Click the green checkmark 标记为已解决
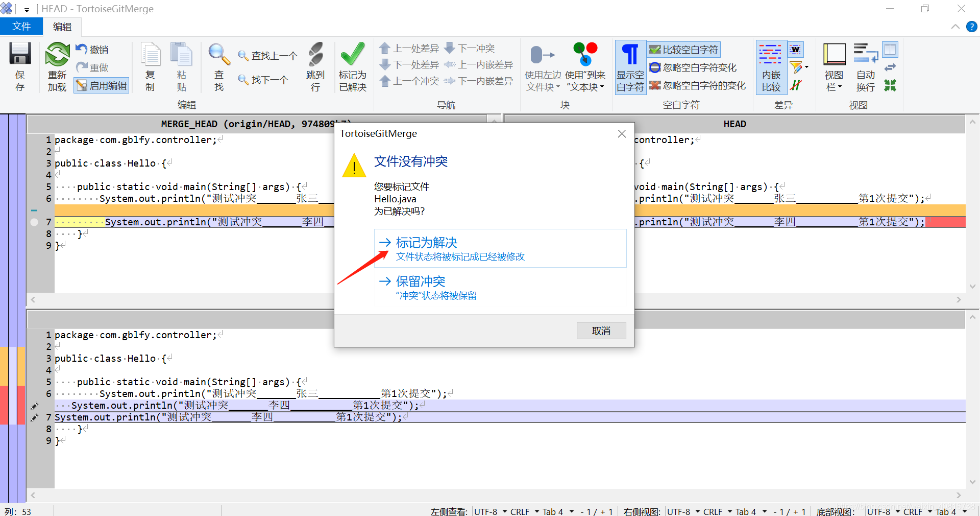The height and width of the screenshot is (516, 980). tap(353, 67)
